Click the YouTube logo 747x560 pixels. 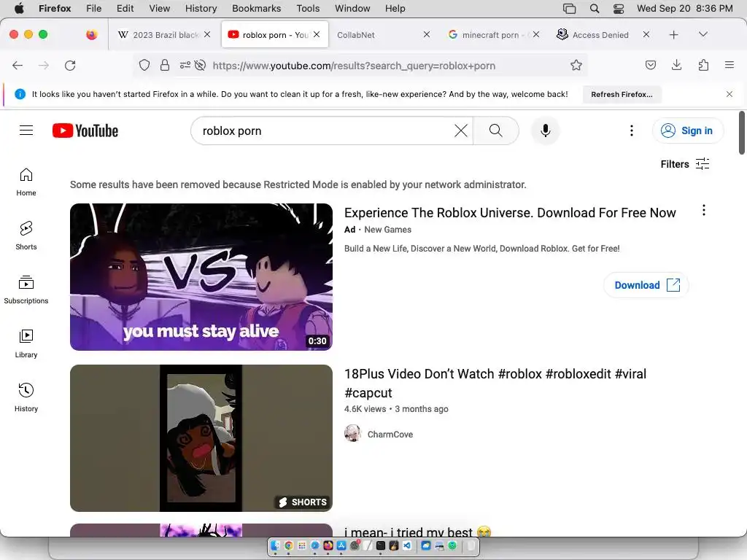[85, 131]
